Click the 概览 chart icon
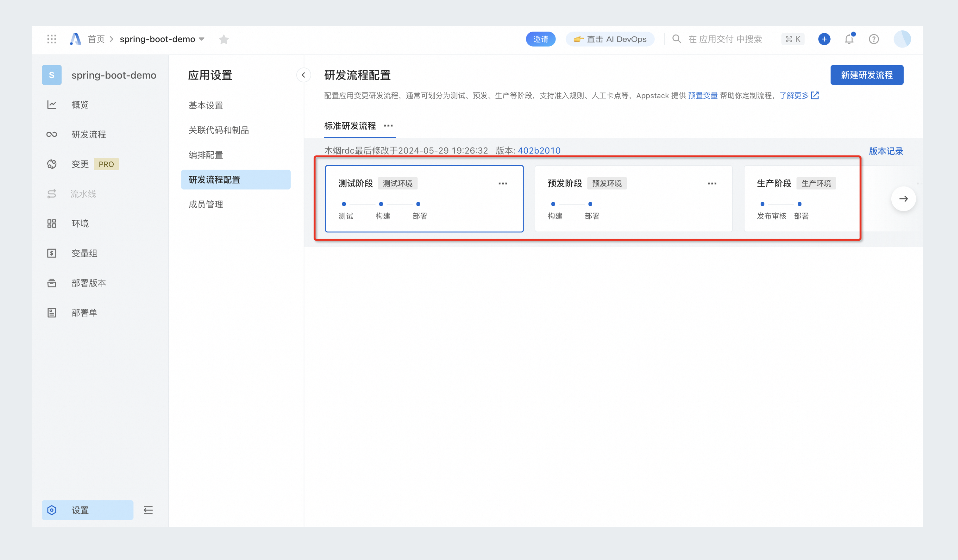 (x=52, y=105)
